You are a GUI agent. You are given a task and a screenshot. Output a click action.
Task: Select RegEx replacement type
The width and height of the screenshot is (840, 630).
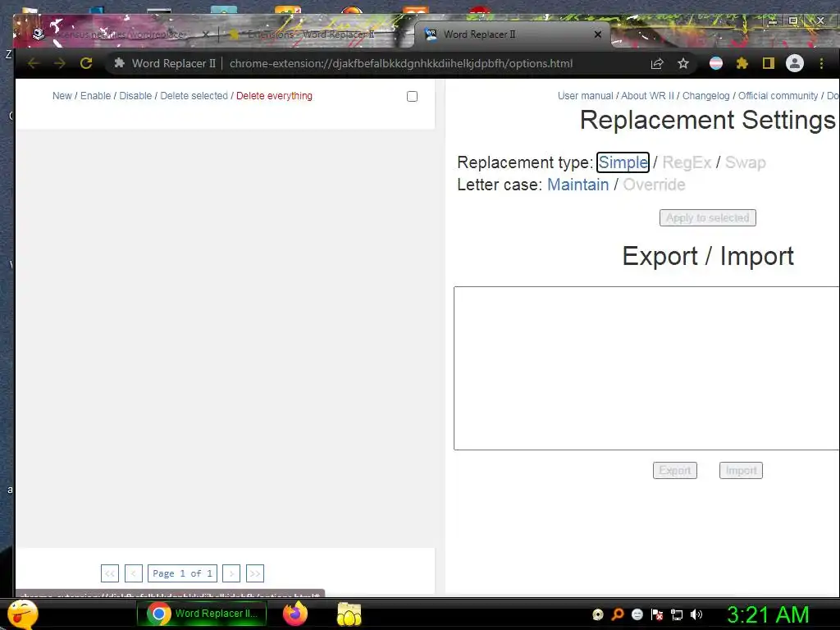click(x=687, y=162)
